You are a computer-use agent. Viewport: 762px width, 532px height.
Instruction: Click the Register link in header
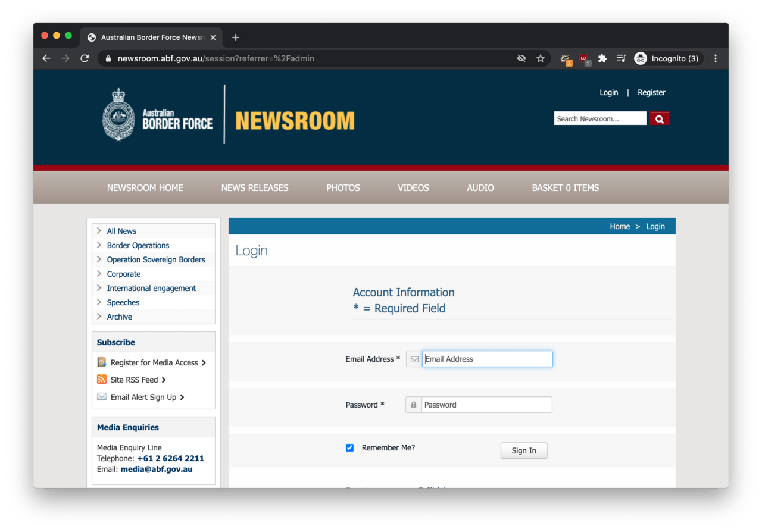(651, 92)
